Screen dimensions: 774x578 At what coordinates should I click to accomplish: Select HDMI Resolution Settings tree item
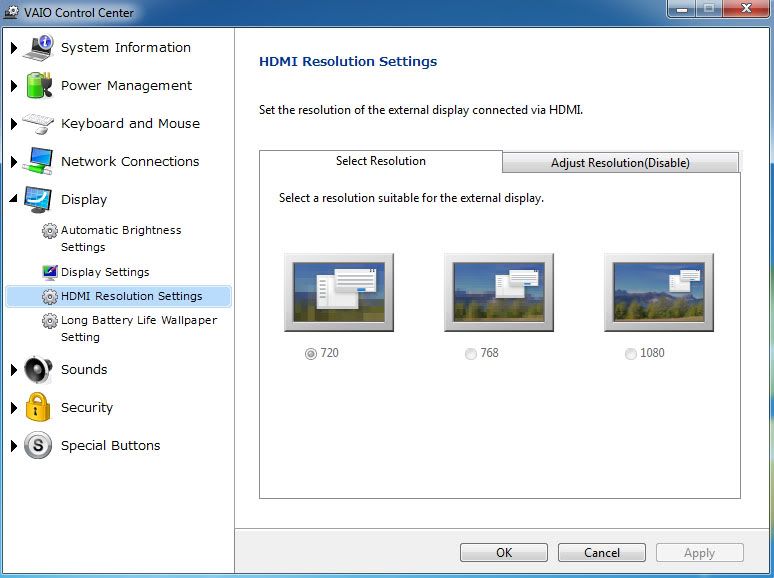118,296
